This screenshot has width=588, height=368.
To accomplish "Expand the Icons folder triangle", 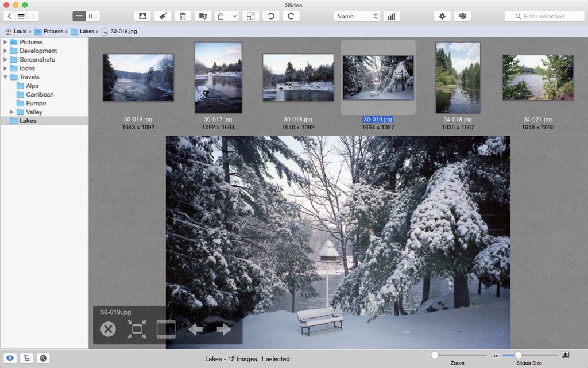I will click(5, 68).
